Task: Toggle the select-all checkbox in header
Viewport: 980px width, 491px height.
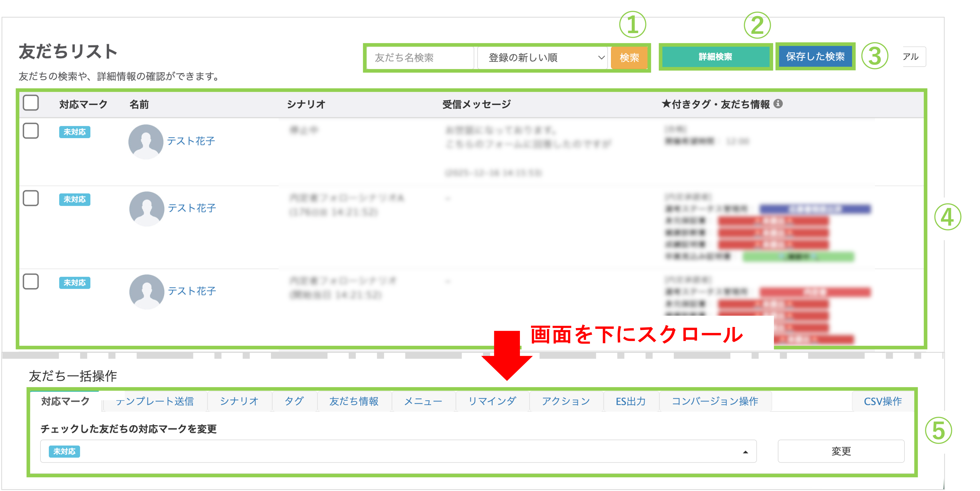Action: (x=31, y=103)
